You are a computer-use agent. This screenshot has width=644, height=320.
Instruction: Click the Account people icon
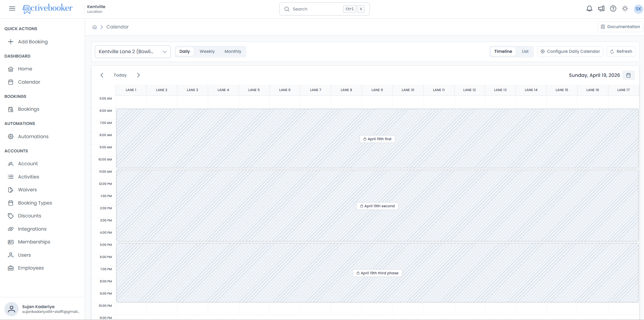pos(11,164)
